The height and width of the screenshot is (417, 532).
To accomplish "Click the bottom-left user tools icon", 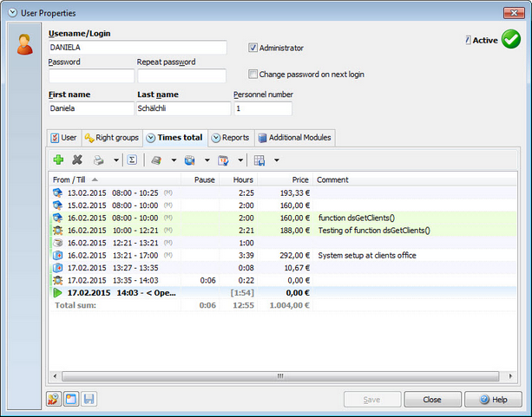I will [x=54, y=399].
